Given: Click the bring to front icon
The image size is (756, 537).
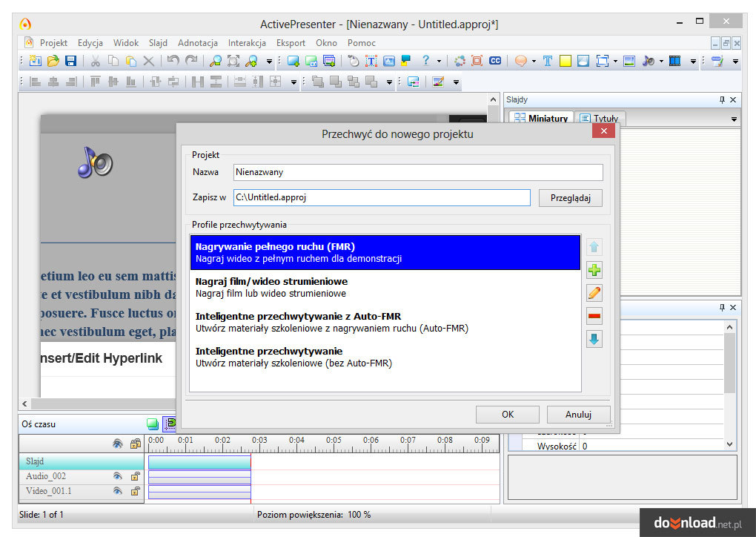Looking at the screenshot, I should click(x=318, y=82).
